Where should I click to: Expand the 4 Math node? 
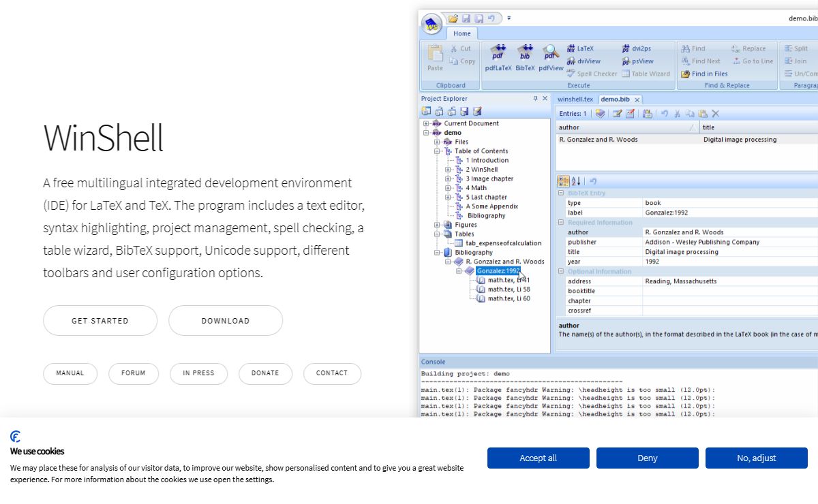[x=448, y=188]
